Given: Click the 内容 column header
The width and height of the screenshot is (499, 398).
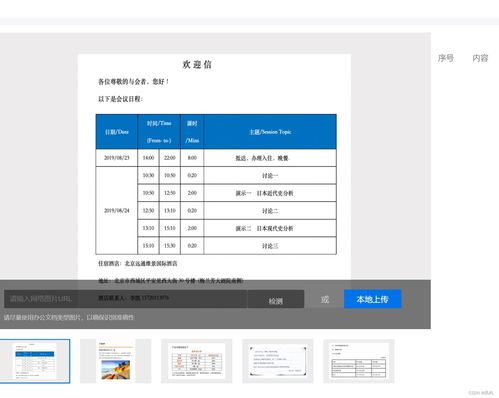Looking at the screenshot, I should [480, 58].
